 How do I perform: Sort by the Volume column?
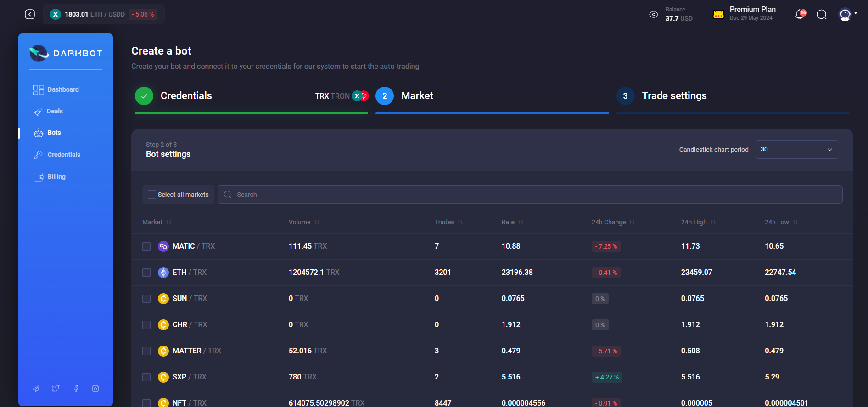[x=304, y=222]
